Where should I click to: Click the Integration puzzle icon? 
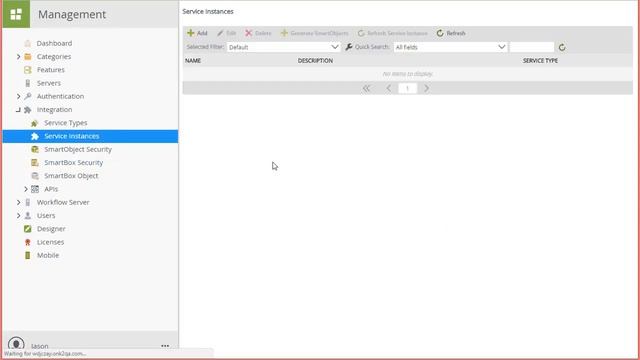[x=27, y=110]
